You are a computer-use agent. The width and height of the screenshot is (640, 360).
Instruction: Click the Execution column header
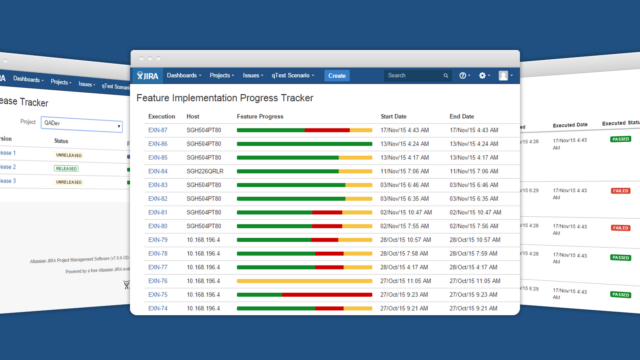point(162,116)
